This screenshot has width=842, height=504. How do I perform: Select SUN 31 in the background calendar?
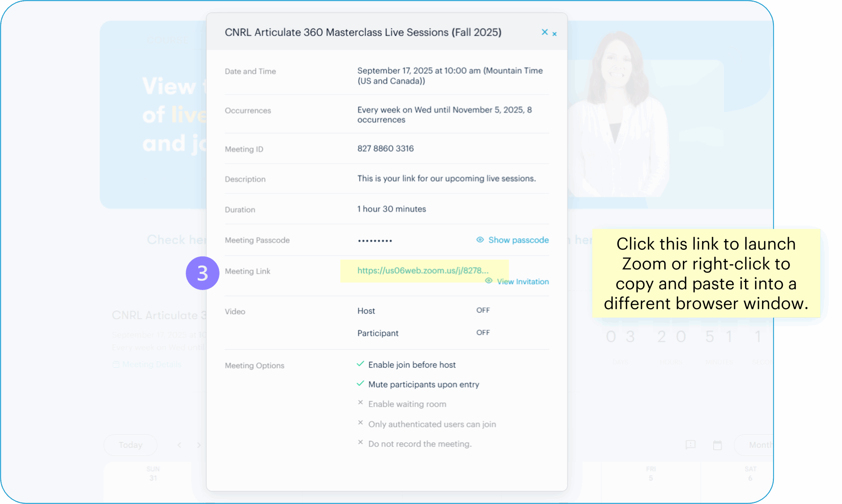pos(153,473)
